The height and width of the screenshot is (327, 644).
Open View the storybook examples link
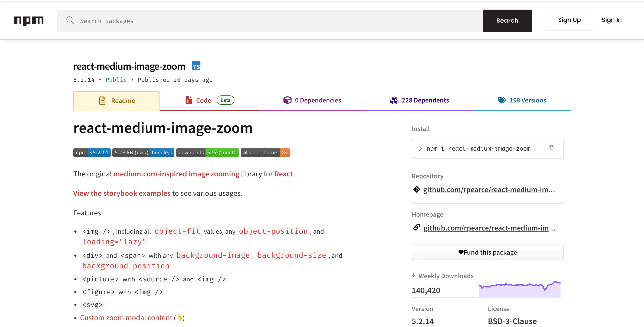(x=122, y=193)
